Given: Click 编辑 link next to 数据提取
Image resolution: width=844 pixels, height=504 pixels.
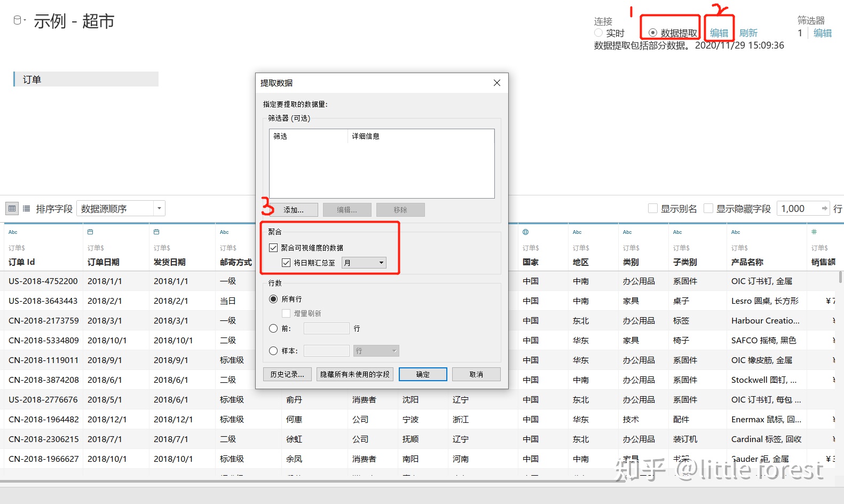Looking at the screenshot, I should point(719,33).
